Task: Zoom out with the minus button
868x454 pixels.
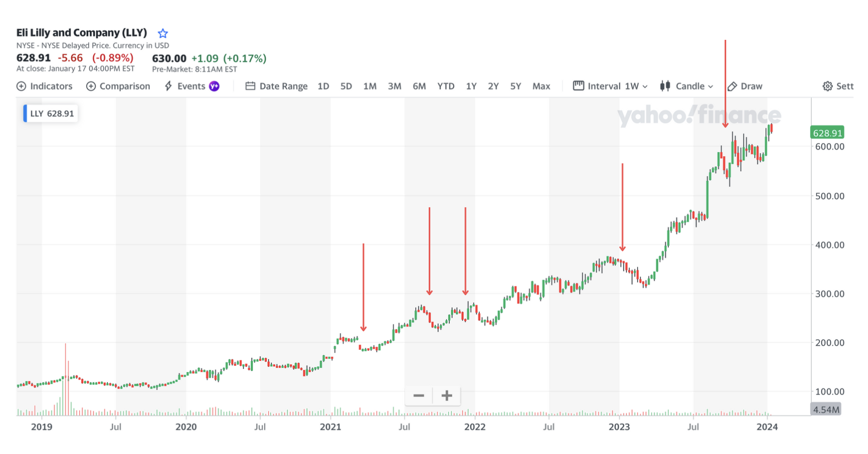Action: tap(419, 396)
